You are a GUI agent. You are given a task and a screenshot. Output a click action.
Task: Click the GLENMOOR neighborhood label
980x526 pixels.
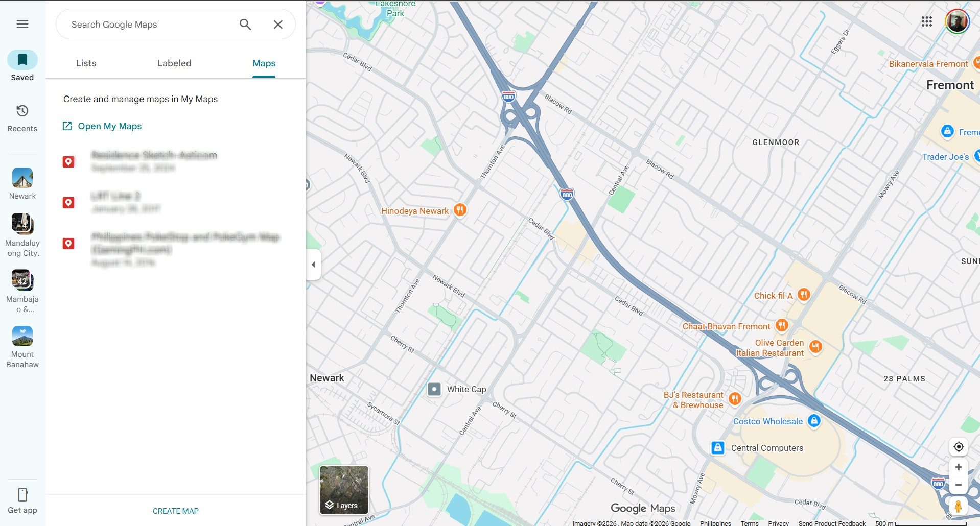pyautogui.click(x=776, y=142)
